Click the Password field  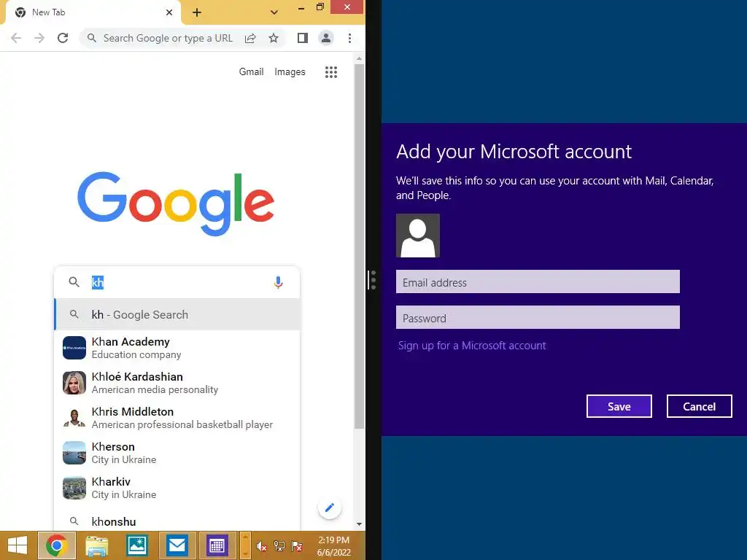point(538,318)
